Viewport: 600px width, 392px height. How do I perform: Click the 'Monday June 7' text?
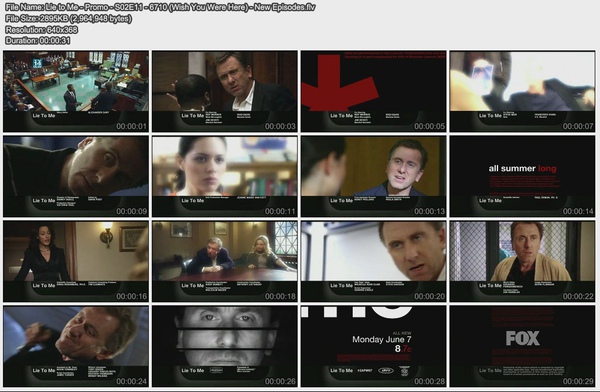tap(382, 340)
